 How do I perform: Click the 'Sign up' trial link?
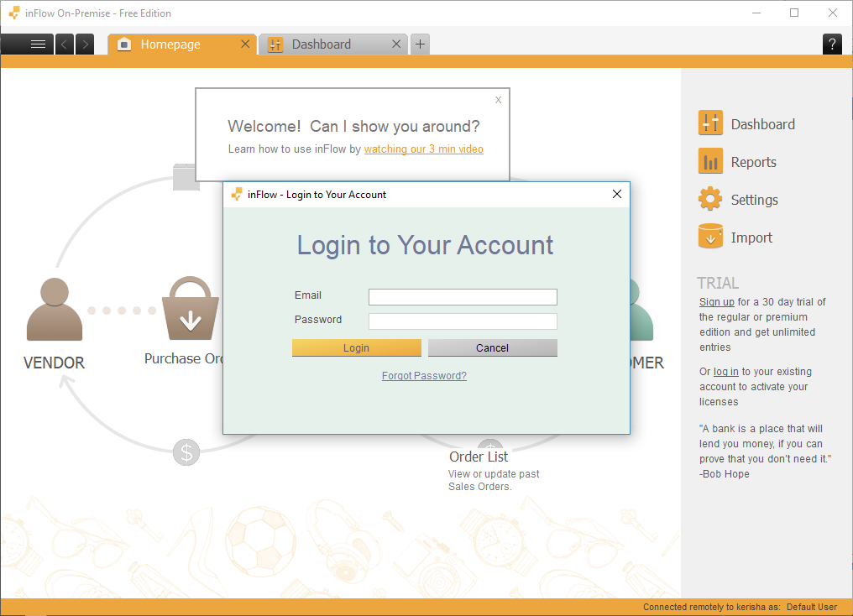[x=716, y=302]
